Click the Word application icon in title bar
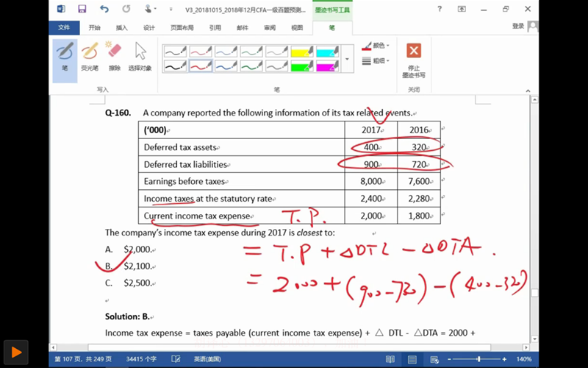The height and width of the screenshot is (368, 588). pos(61,9)
